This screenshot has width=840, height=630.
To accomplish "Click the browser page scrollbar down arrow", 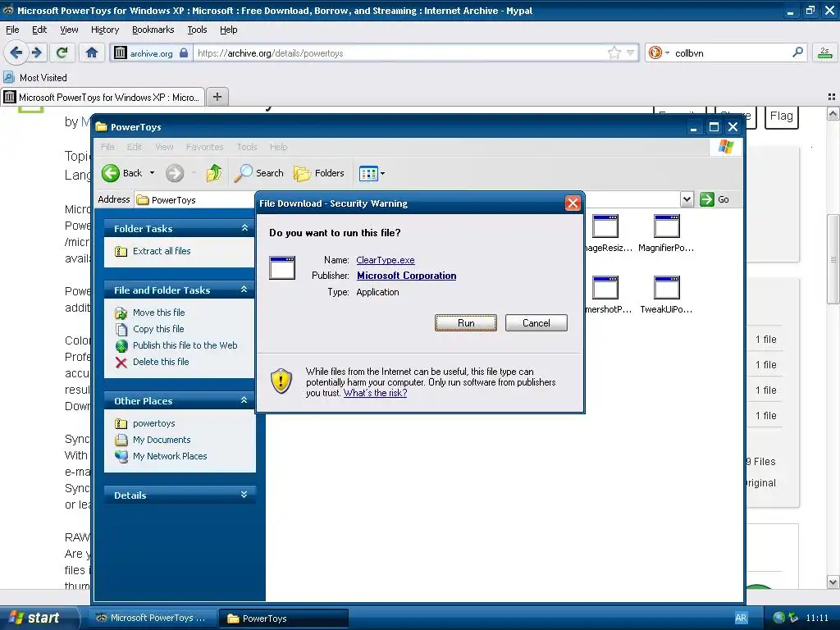I will coord(833,582).
